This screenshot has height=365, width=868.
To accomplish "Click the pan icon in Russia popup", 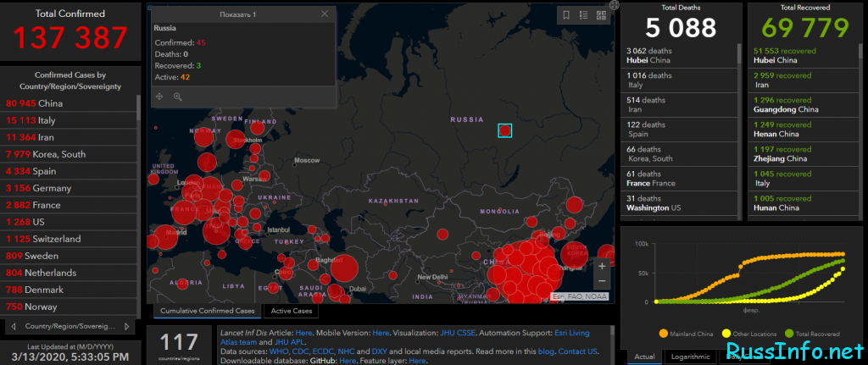I will point(159,97).
